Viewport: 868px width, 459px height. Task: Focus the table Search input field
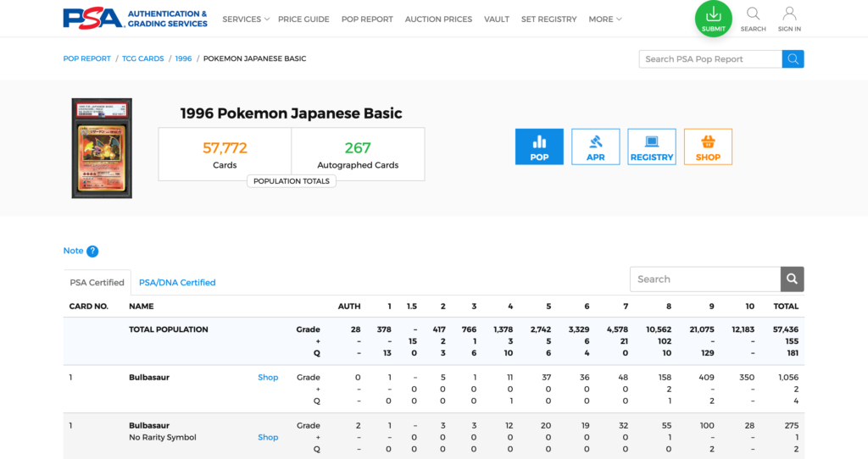705,279
